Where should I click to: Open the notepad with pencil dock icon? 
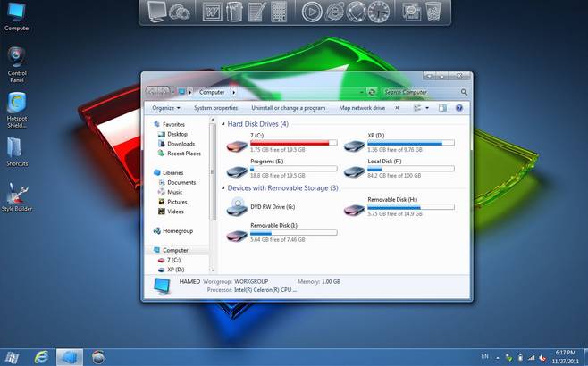click(x=256, y=12)
